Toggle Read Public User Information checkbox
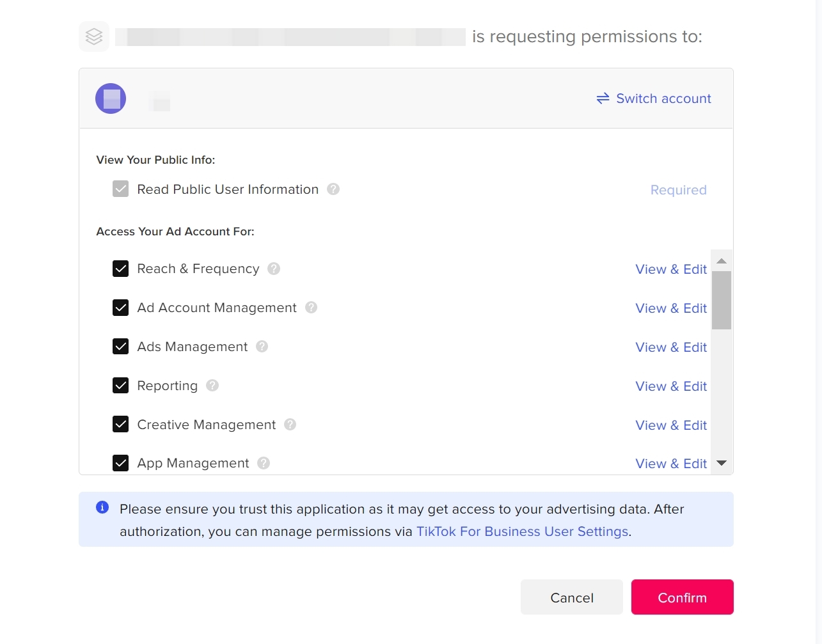822x644 pixels. pos(120,189)
